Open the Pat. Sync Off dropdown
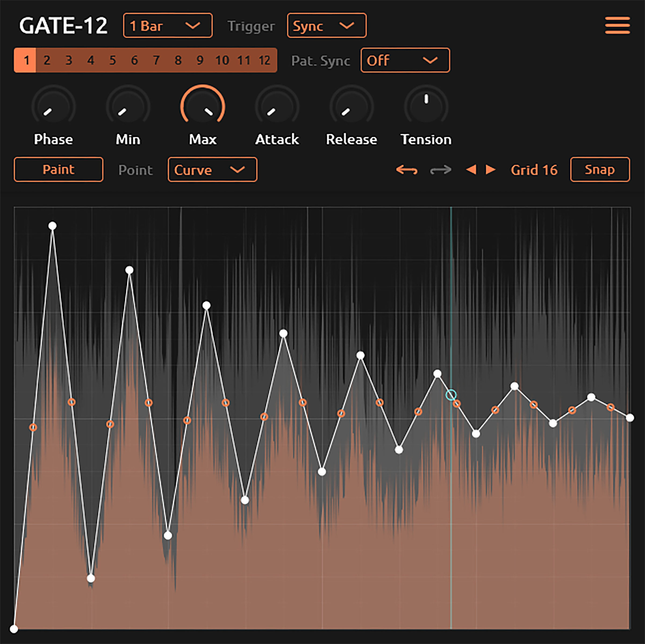Image resolution: width=645 pixels, height=644 pixels. point(405,60)
